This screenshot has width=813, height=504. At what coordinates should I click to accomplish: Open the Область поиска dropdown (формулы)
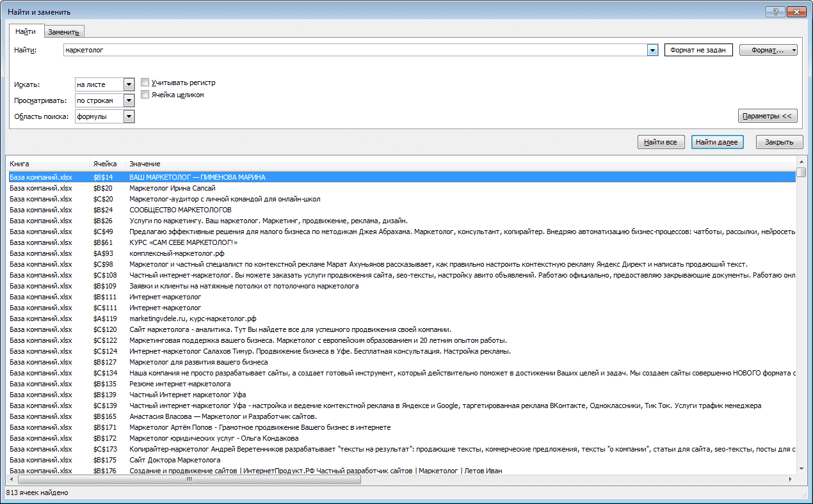point(129,116)
